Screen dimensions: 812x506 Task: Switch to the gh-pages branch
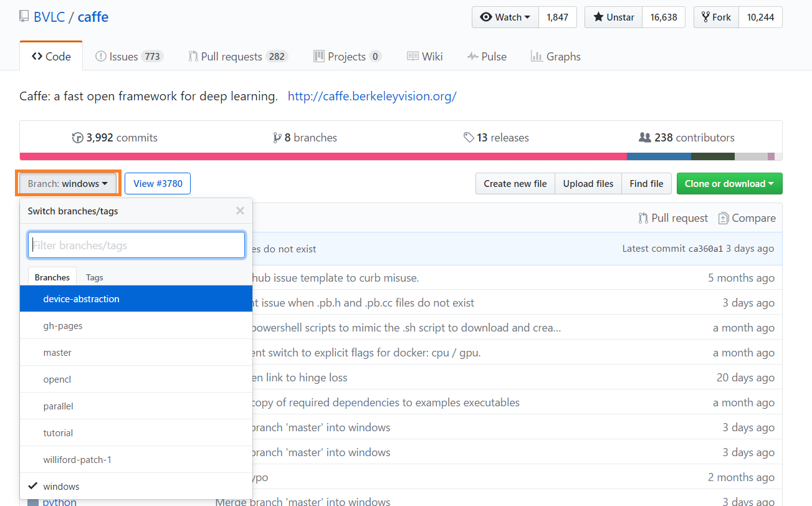(x=136, y=326)
